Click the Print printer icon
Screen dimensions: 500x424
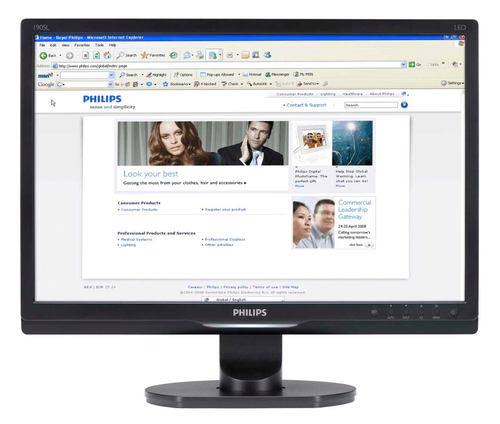point(200,55)
